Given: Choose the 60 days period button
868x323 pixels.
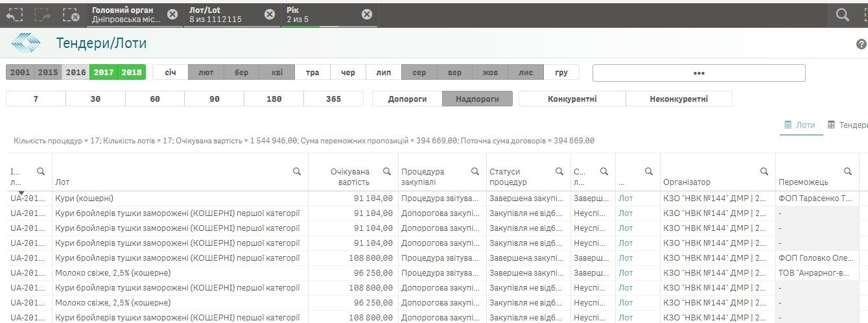Looking at the screenshot, I should (155, 99).
